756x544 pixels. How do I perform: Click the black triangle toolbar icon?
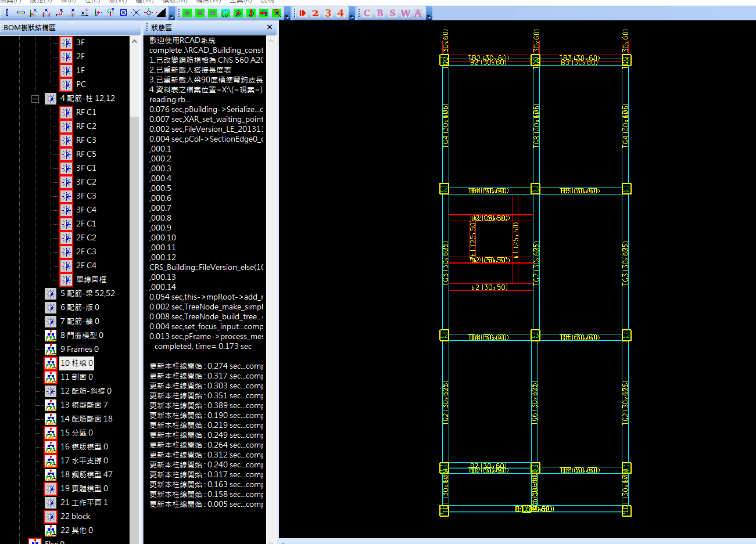(162, 13)
